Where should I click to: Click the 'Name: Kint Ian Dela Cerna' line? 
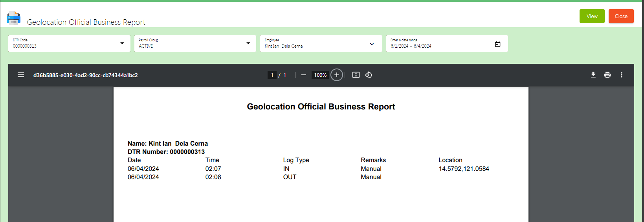168,144
